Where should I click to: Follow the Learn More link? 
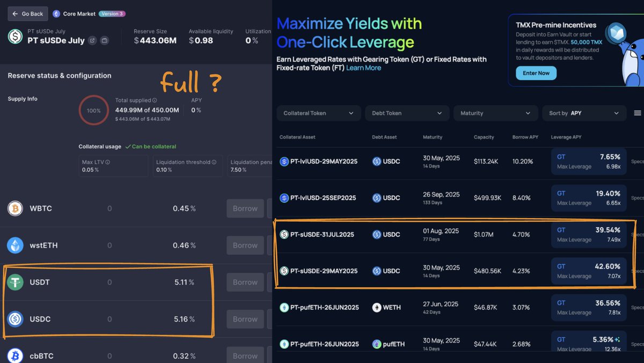363,68
